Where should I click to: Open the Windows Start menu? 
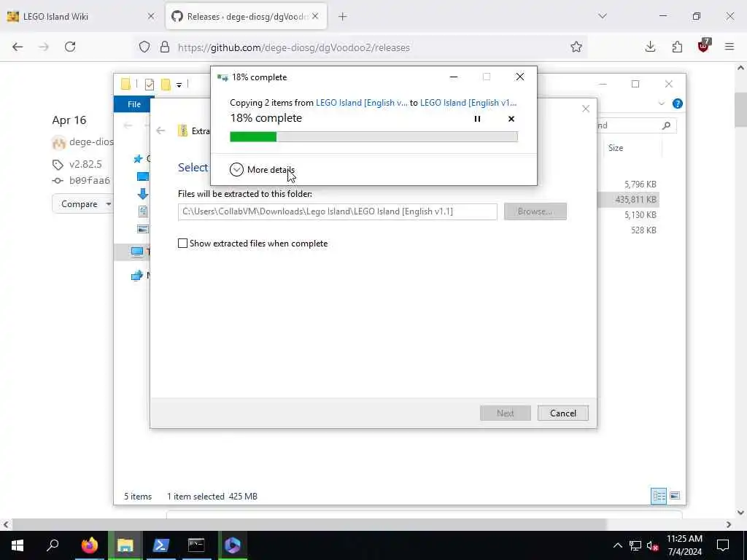[x=18, y=545]
